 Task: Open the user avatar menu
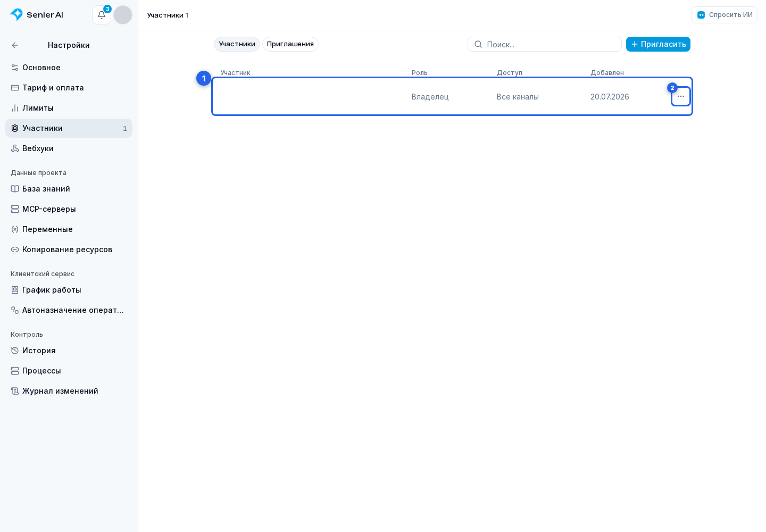123,15
